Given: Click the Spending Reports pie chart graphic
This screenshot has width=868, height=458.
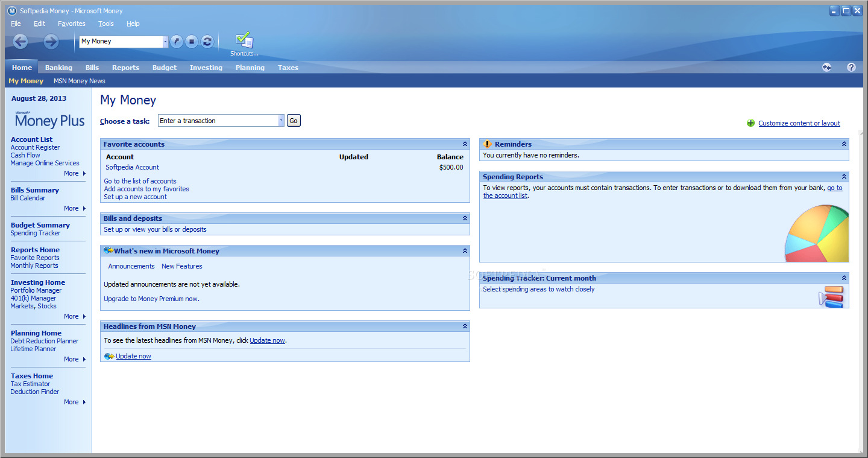Looking at the screenshot, I should pos(817,234).
